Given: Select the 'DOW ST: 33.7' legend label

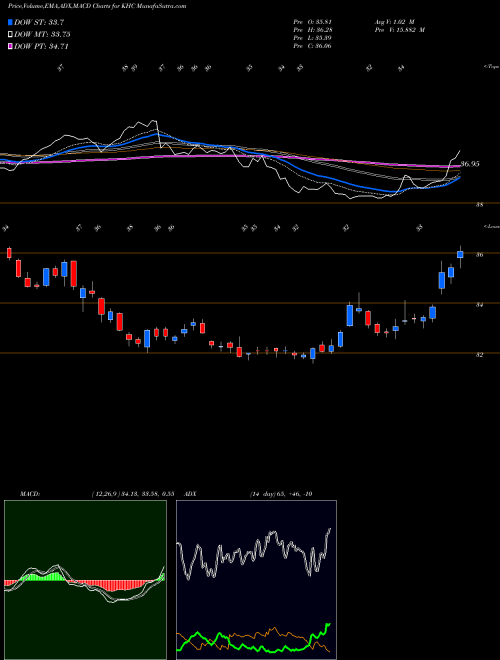Looking at the screenshot, I should [39, 22].
